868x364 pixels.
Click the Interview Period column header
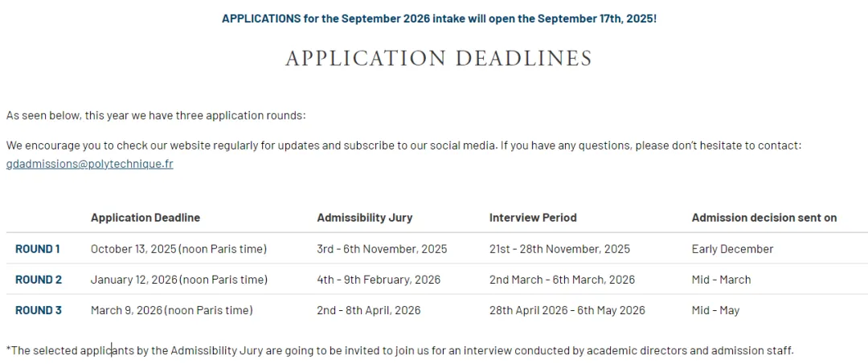(533, 218)
